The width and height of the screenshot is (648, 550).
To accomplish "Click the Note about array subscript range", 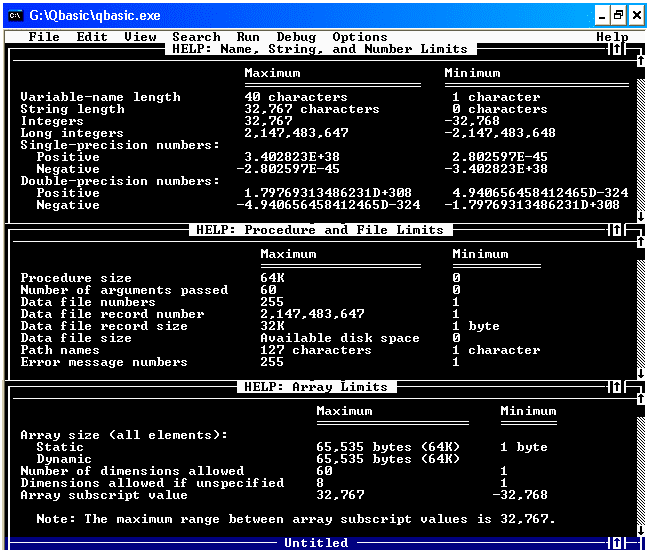I will 296,519.
